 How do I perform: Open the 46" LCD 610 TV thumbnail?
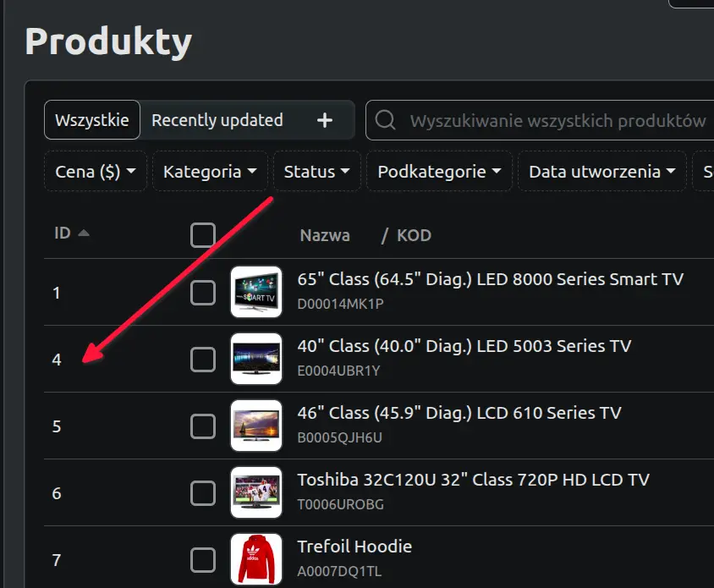256,426
